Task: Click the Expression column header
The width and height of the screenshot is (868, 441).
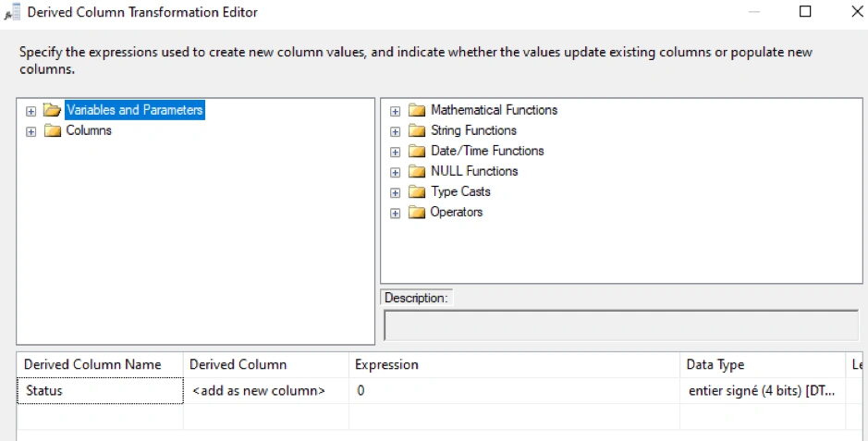Action: point(514,364)
